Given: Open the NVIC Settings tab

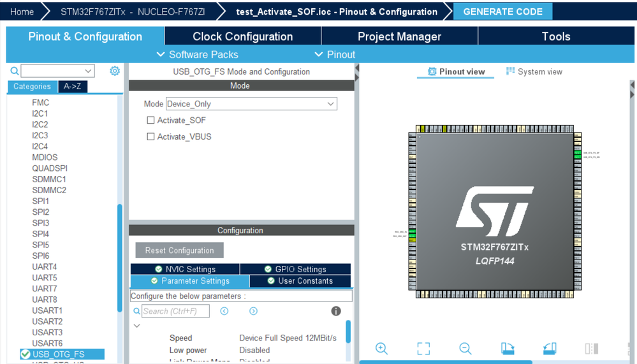Looking at the screenshot, I should 185,269.
